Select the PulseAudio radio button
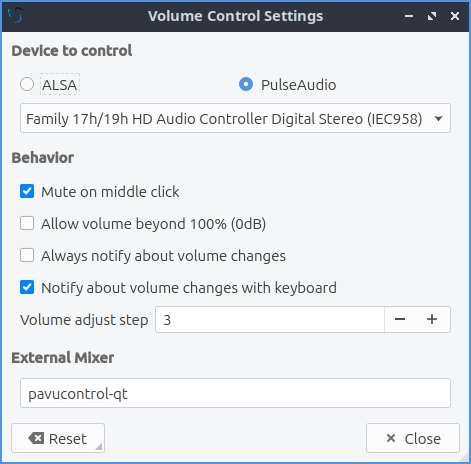 (246, 84)
